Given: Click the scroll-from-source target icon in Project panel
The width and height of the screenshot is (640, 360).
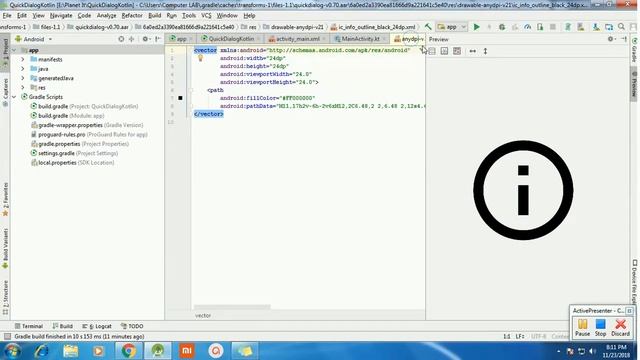Looking at the screenshot, I should point(121,39).
